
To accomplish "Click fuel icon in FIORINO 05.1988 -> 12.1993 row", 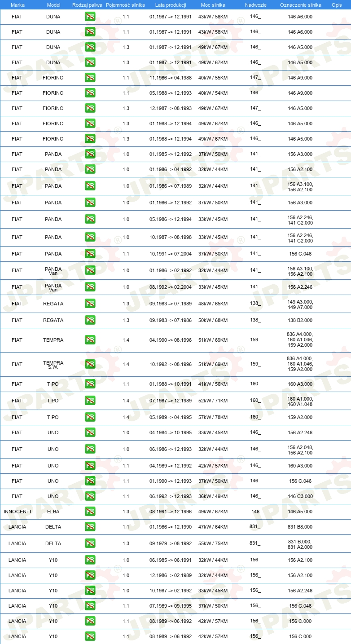I will tap(90, 93).
